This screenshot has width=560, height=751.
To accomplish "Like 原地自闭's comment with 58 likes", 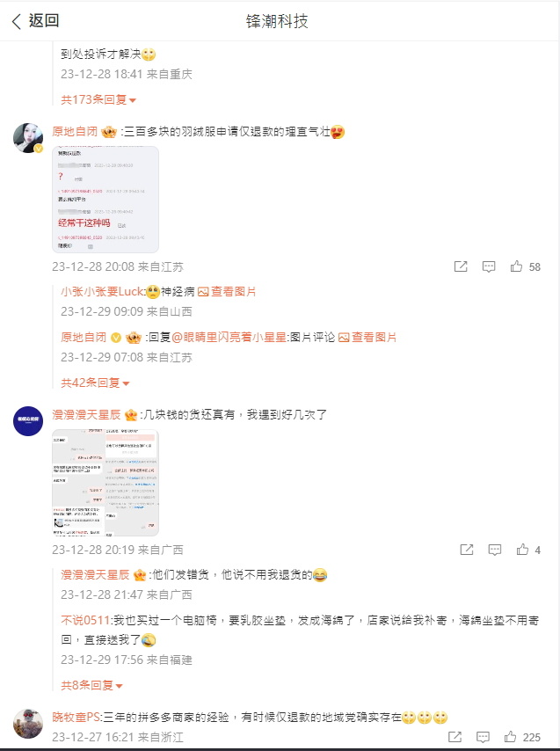I will pyautogui.click(x=516, y=266).
